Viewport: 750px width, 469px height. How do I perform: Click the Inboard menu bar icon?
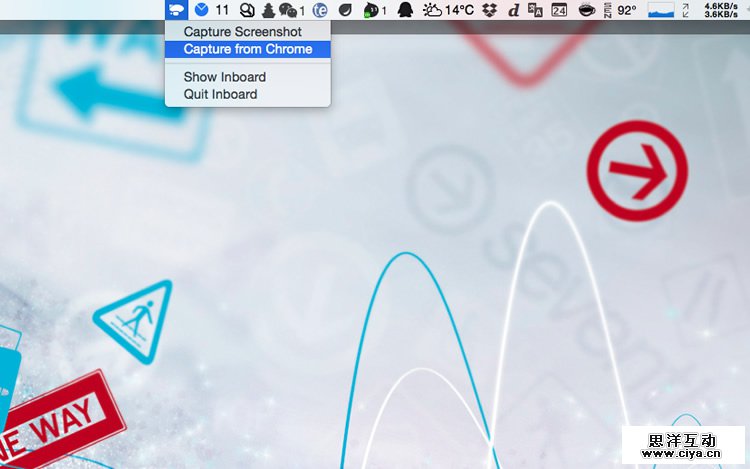tap(176, 10)
